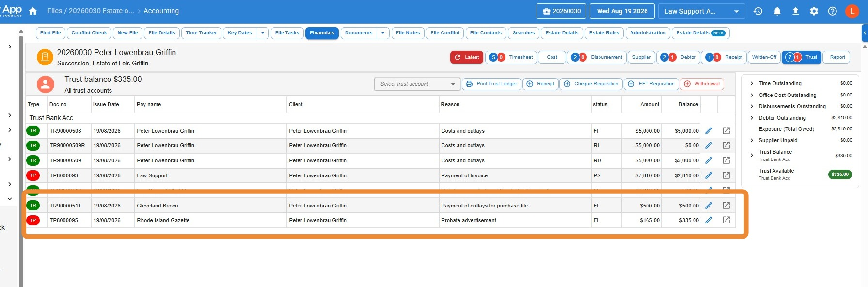Open transaction TR90000508 in new window

[726, 131]
